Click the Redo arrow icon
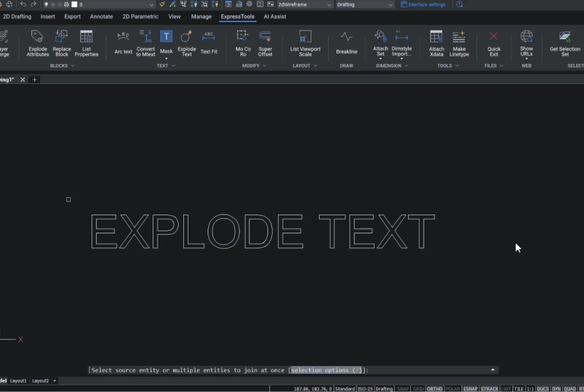 [x=33, y=4]
